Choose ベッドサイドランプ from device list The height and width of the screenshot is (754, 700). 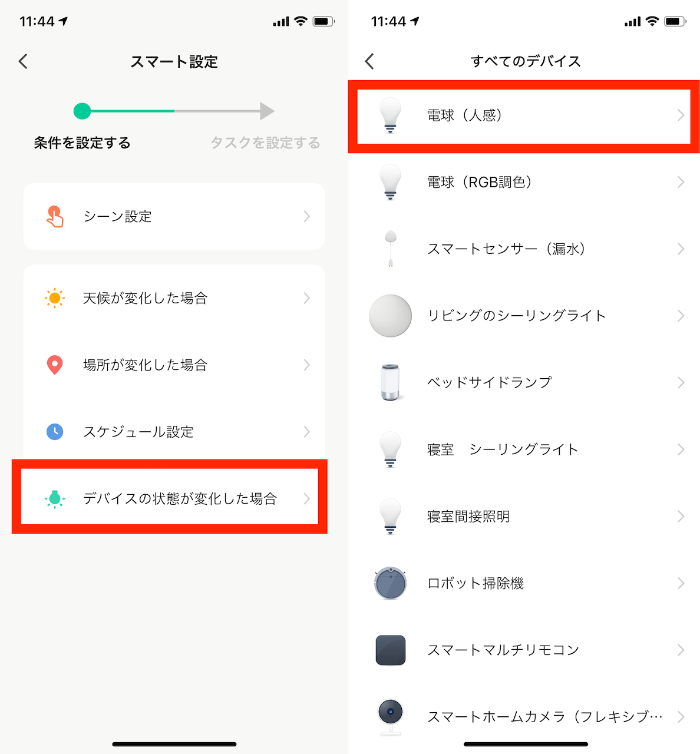tap(489, 382)
